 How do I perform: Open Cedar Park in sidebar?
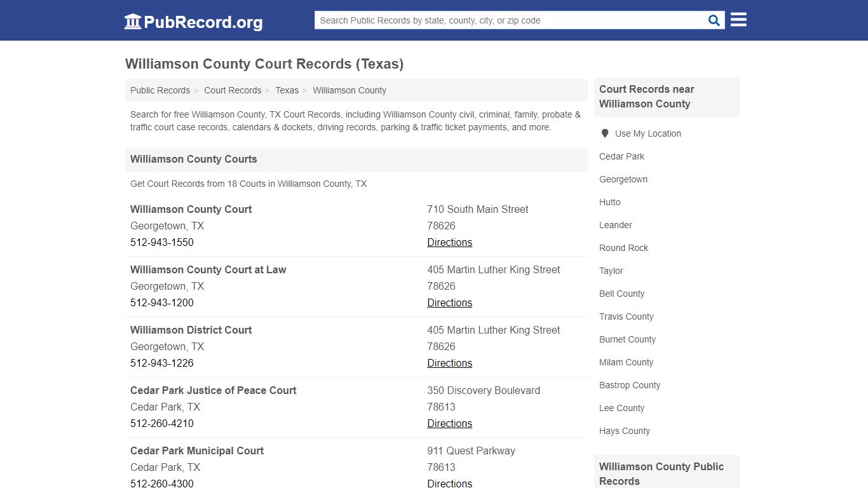(x=621, y=156)
